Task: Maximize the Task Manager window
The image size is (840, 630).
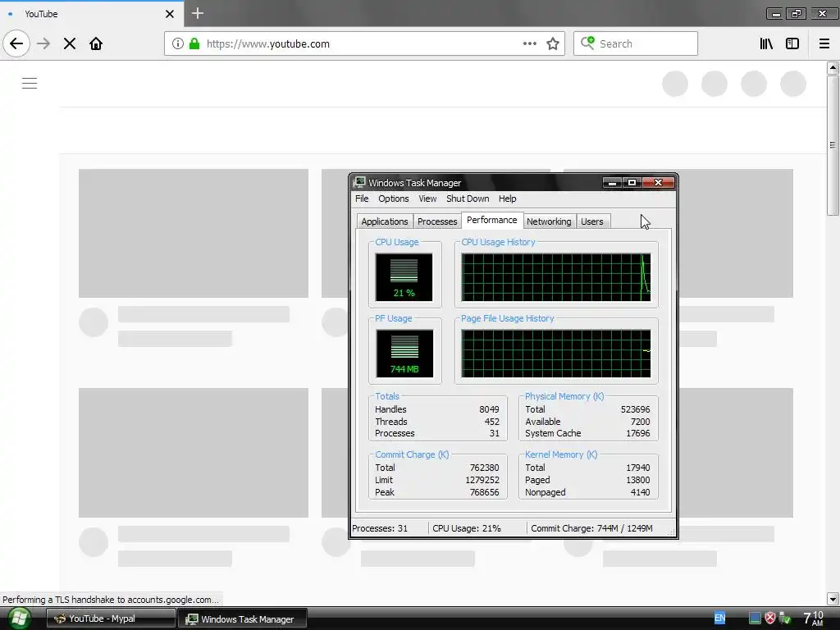Action: coord(632,183)
